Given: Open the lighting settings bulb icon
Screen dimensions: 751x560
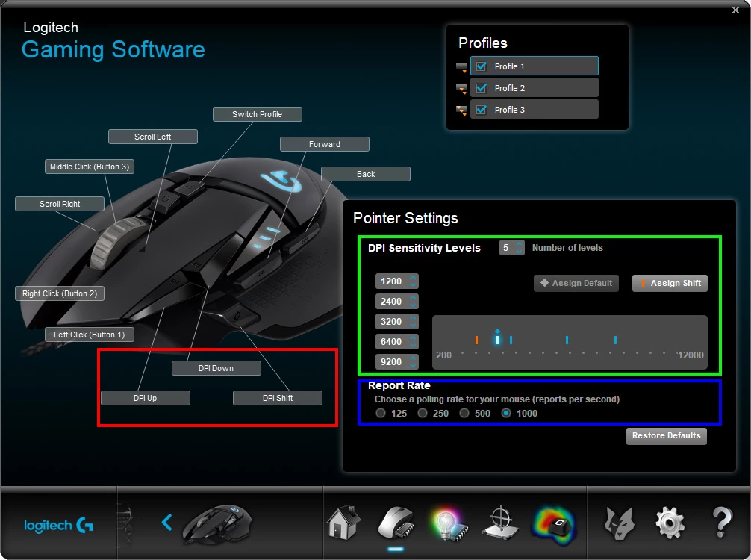Looking at the screenshot, I should (x=449, y=525).
